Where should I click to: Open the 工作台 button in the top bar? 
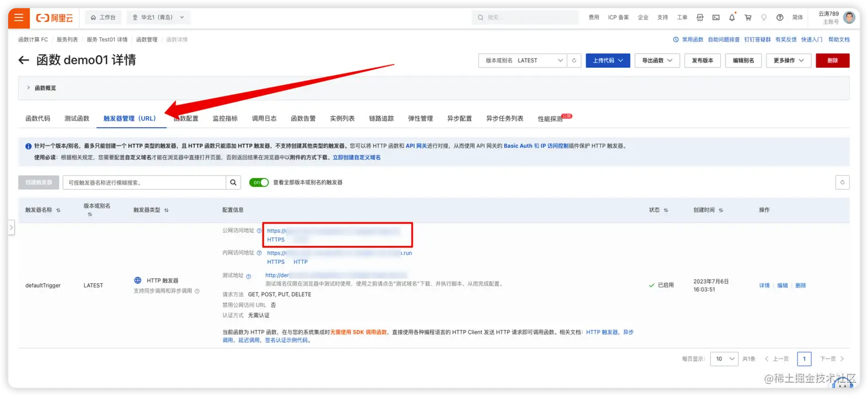pos(103,18)
